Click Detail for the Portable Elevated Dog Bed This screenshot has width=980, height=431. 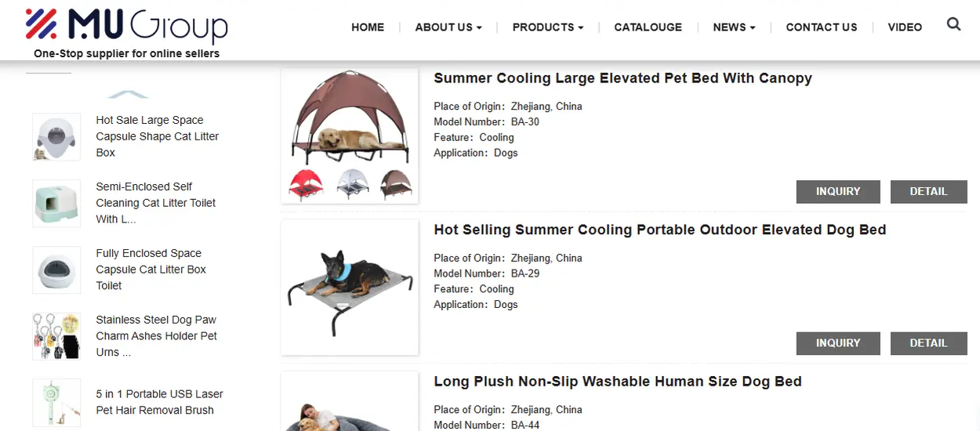(x=928, y=343)
